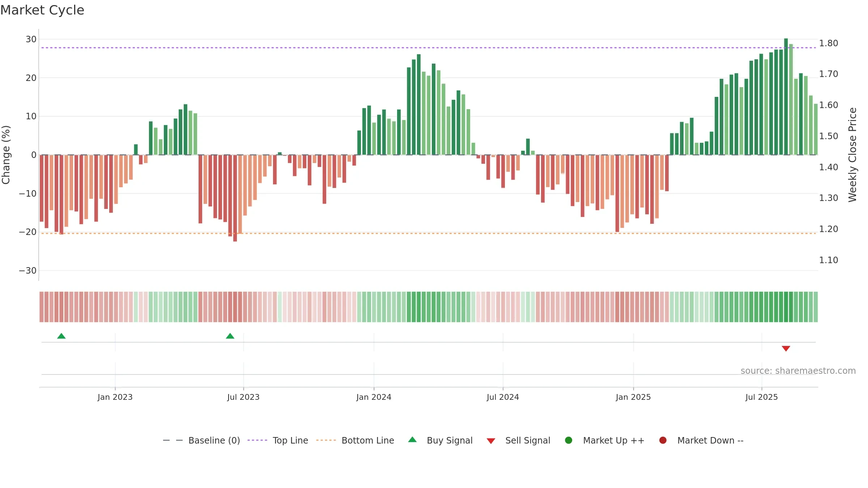Click the grey dashed Baseline legend swatch
Screen dimensions: 868x488
coord(173,440)
